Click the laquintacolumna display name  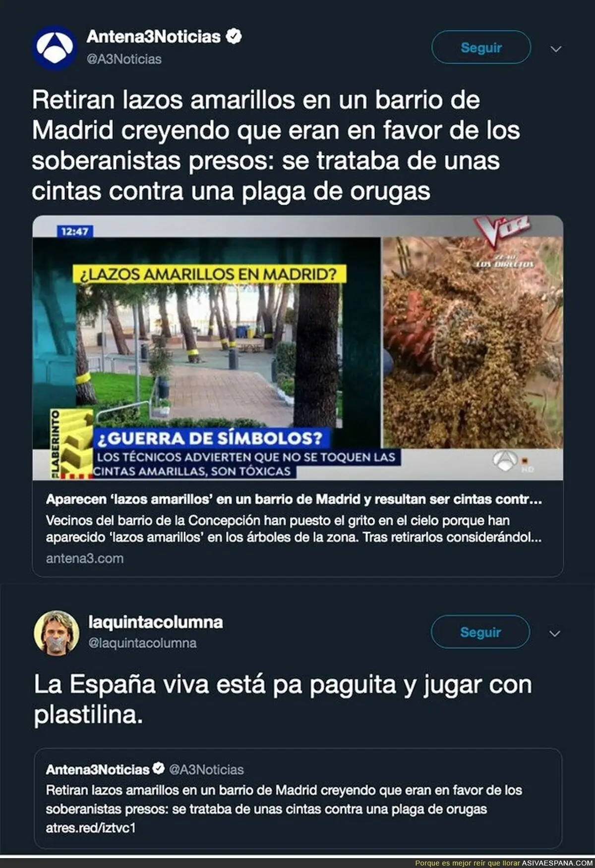pyautogui.click(x=155, y=622)
